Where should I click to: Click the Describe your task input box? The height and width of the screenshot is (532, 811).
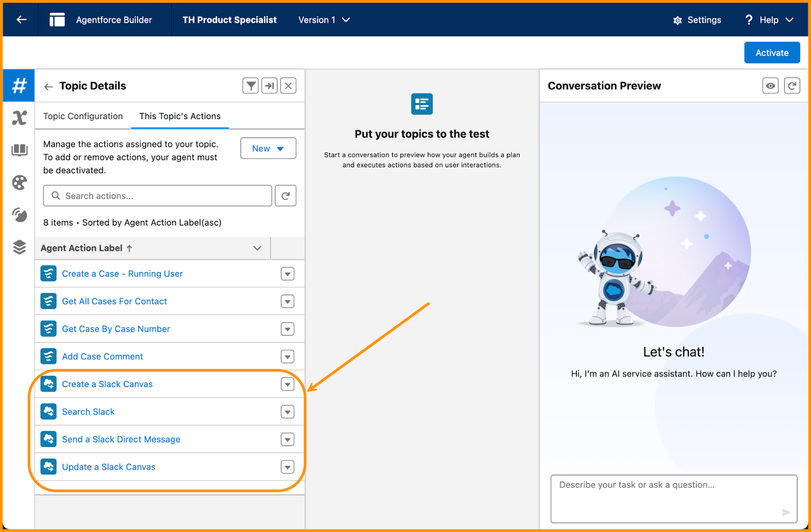point(674,499)
